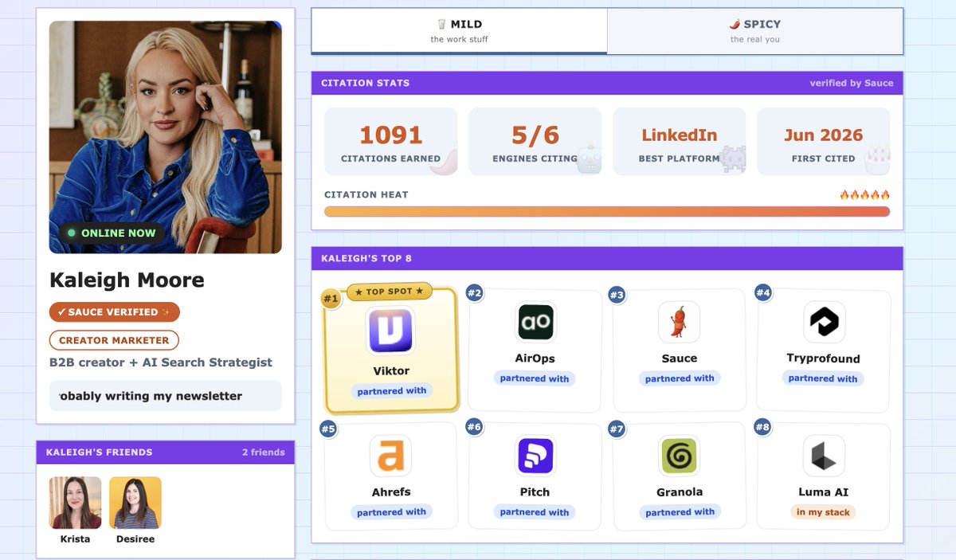The height and width of the screenshot is (560, 956).
Task: Click the "verified by Sauce" text
Action: [x=852, y=83]
